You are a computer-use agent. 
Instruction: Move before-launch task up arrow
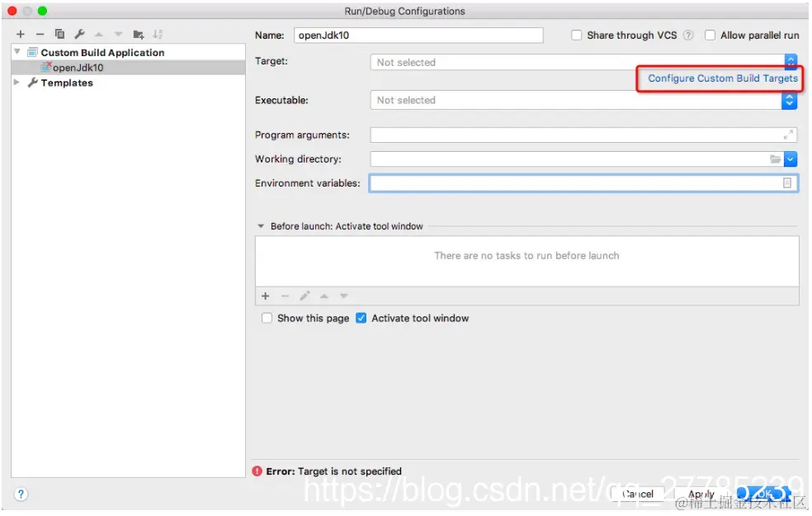pos(324,296)
